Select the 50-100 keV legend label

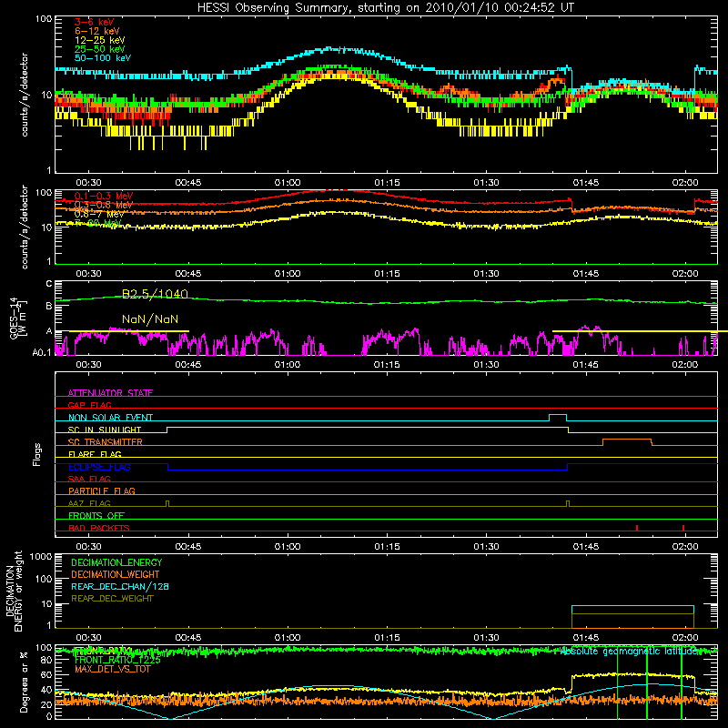[x=103, y=58]
